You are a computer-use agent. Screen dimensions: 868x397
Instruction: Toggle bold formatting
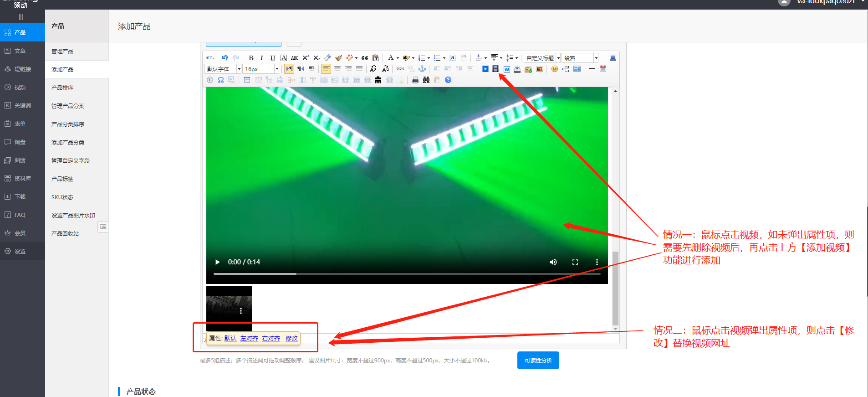251,58
